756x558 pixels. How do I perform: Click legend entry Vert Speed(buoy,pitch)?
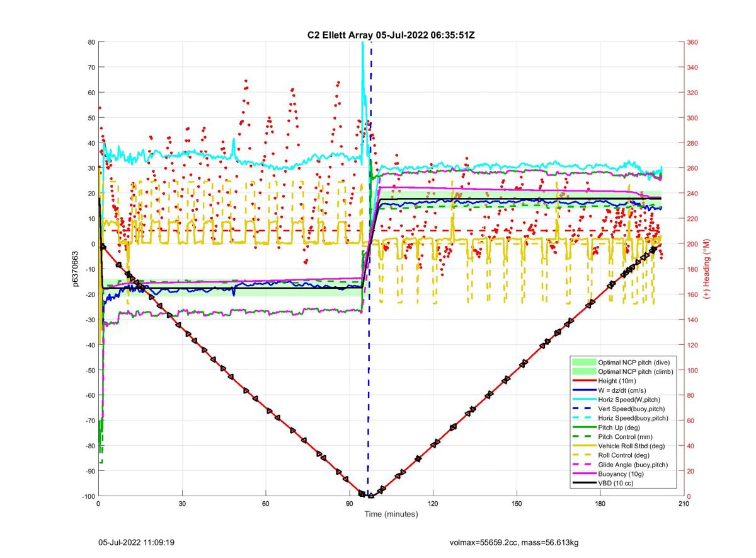coord(633,409)
